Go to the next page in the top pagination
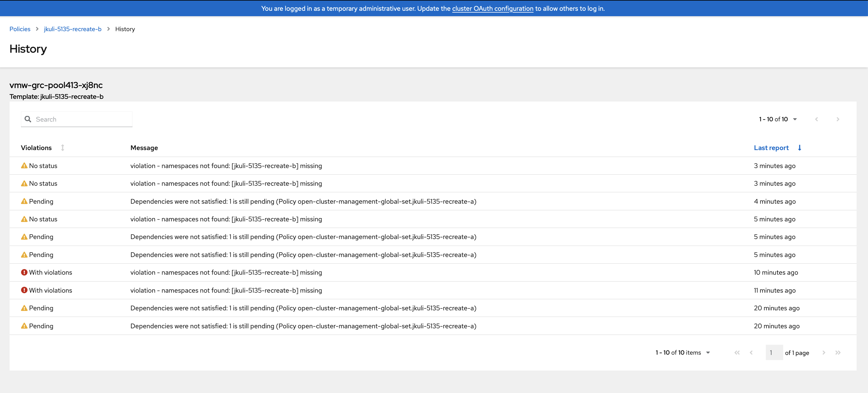868x393 pixels. 838,119
